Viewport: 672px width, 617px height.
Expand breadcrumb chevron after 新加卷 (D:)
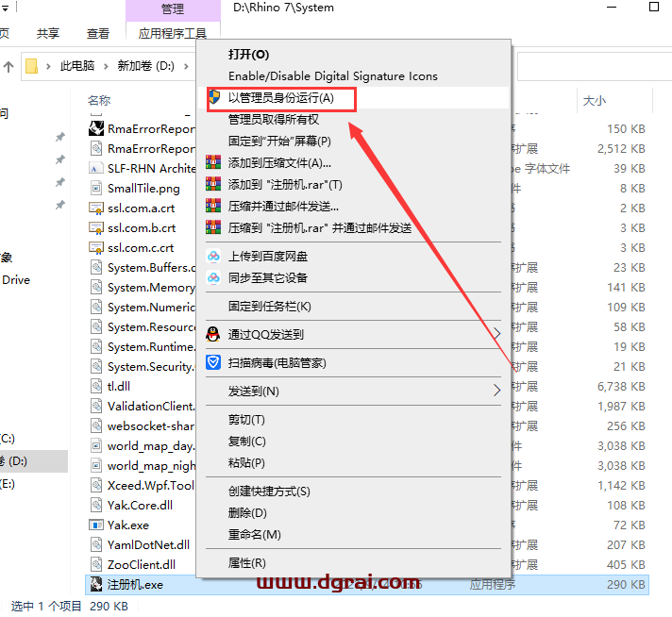186,66
